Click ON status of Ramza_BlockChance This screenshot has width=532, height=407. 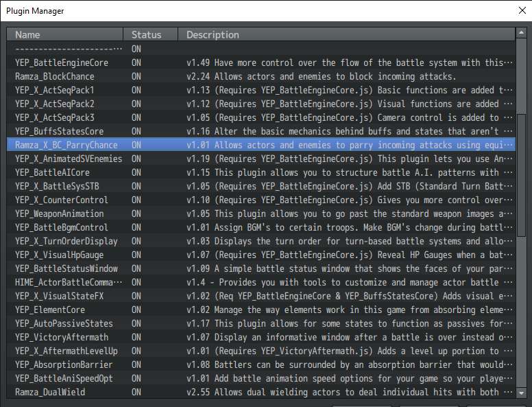[136, 76]
